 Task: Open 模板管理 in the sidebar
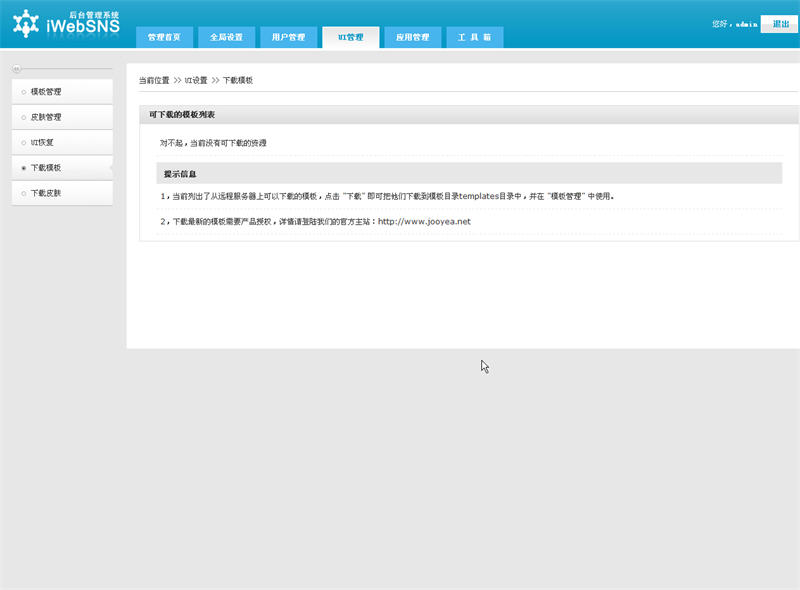pos(62,92)
